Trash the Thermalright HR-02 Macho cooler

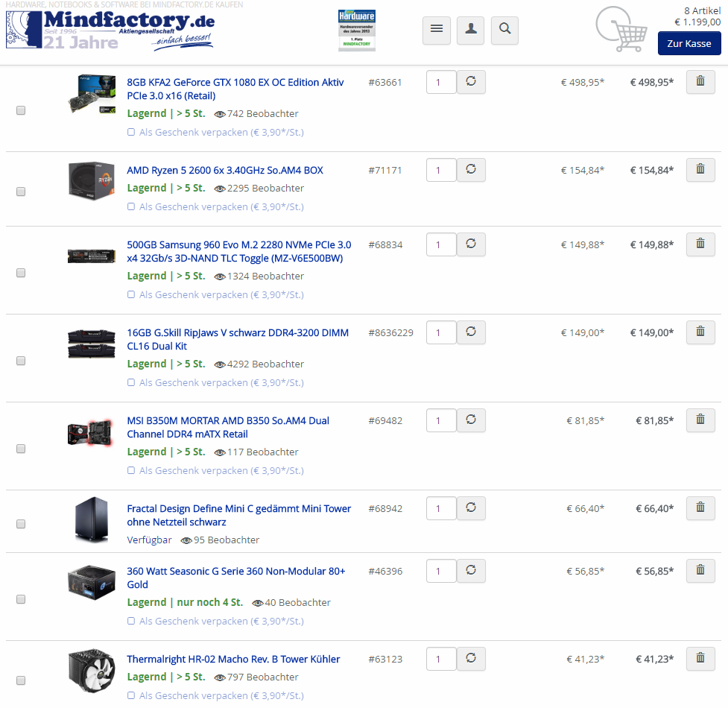coord(700,658)
